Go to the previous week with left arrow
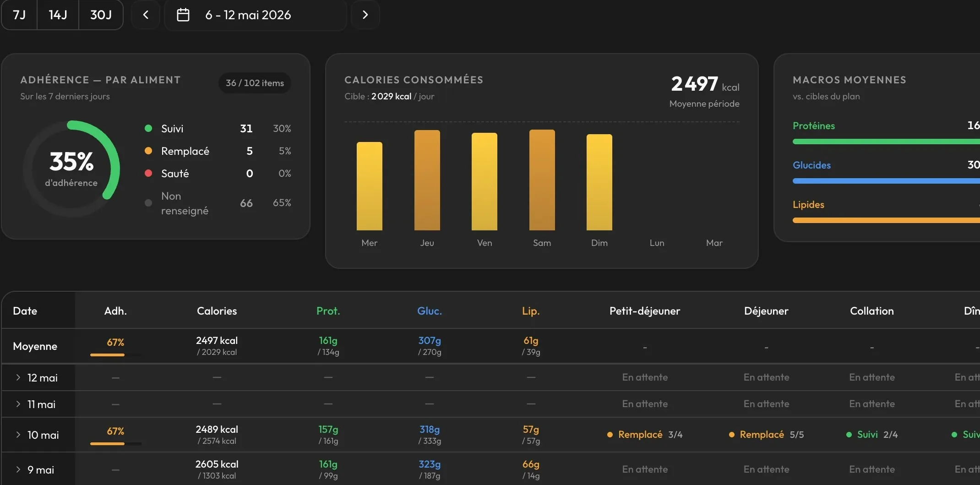This screenshot has width=980, height=485. coord(146,15)
